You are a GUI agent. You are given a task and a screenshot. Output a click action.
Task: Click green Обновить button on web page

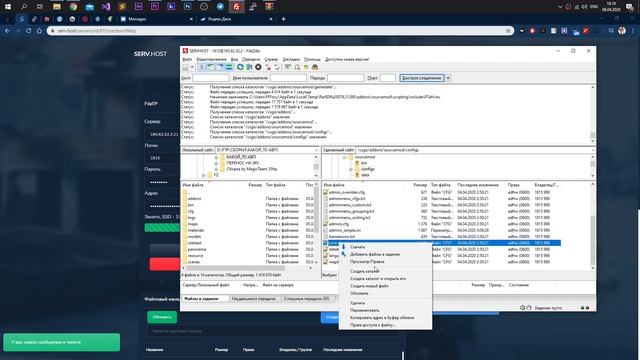point(162,317)
